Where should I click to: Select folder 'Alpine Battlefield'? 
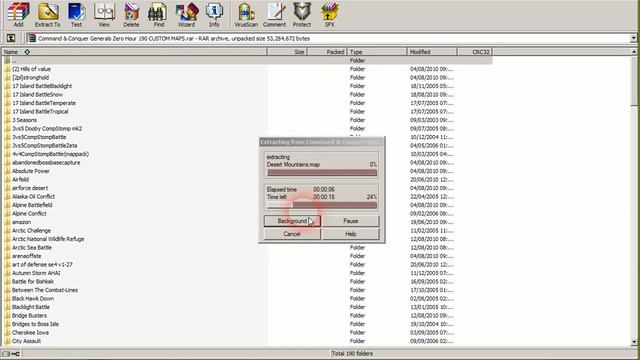[32, 205]
